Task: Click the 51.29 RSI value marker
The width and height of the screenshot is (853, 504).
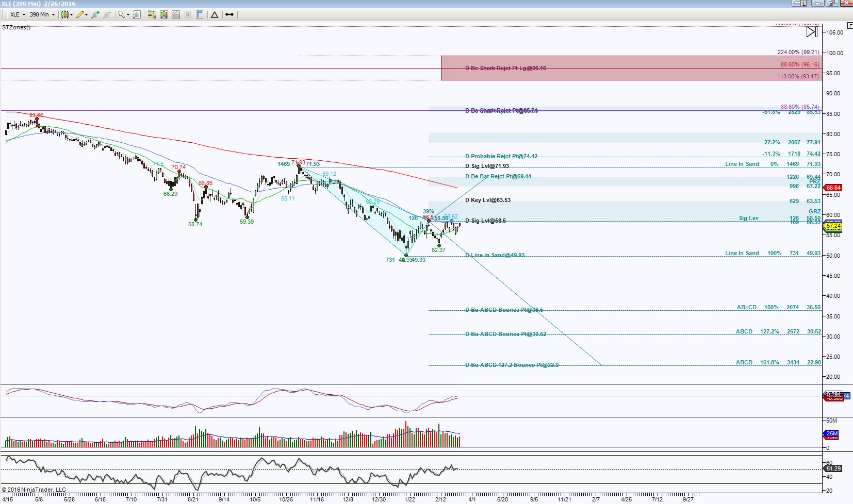Action: [833, 468]
